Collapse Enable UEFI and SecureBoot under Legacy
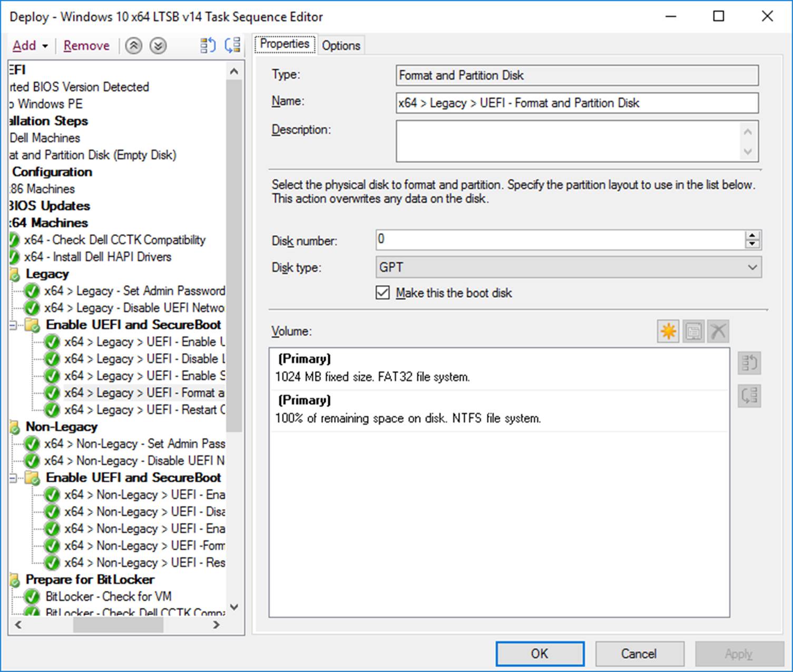The image size is (793, 672). pos(13,325)
